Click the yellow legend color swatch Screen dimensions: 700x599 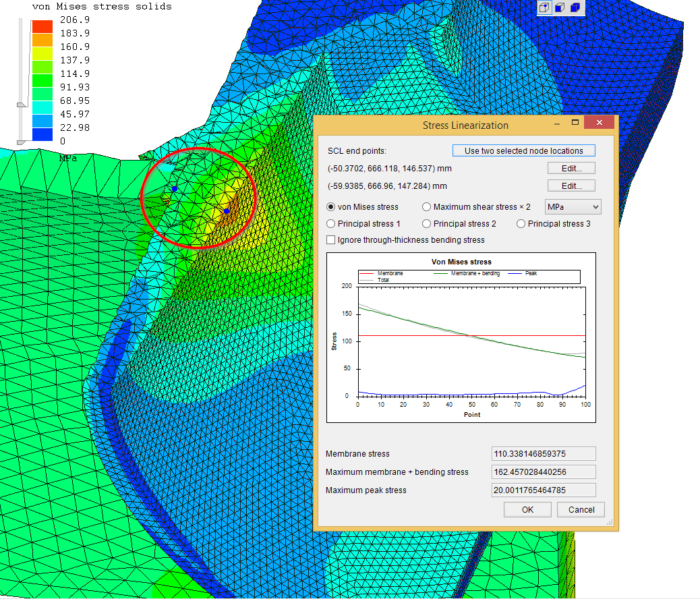coord(42,53)
